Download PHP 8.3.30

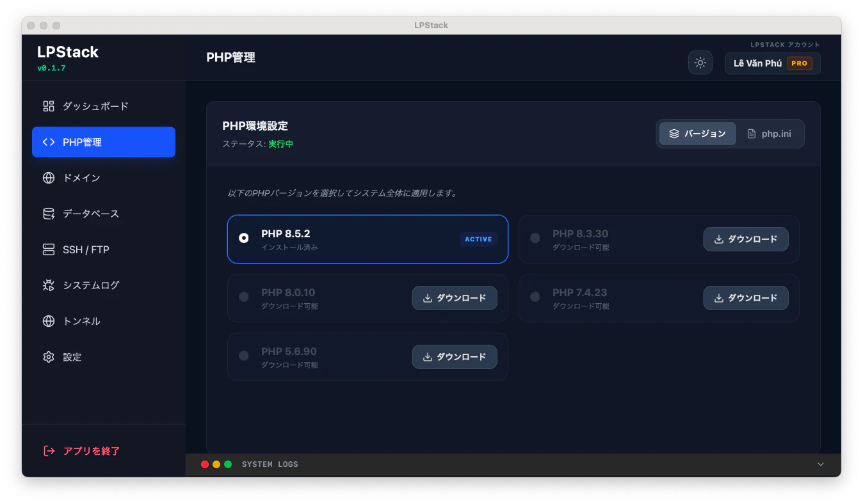[x=746, y=239]
